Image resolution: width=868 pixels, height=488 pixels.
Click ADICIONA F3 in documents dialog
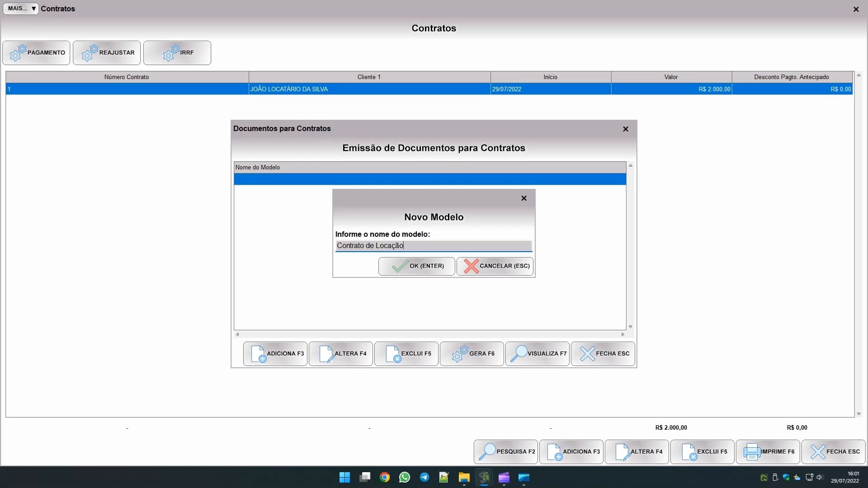coord(275,354)
